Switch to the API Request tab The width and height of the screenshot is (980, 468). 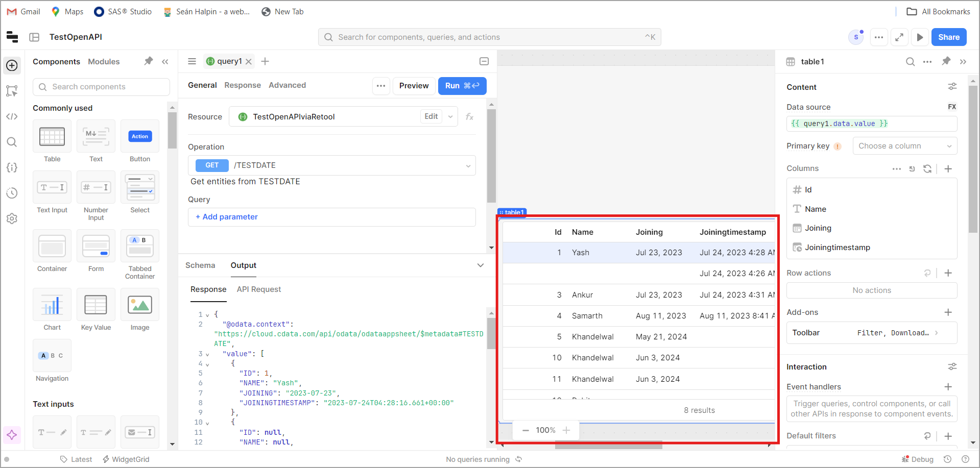[x=258, y=289]
